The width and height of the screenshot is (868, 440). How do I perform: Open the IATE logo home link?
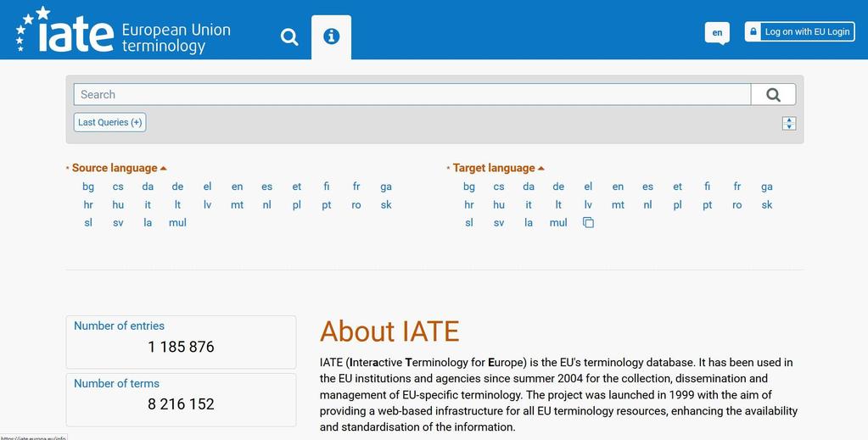click(x=123, y=31)
